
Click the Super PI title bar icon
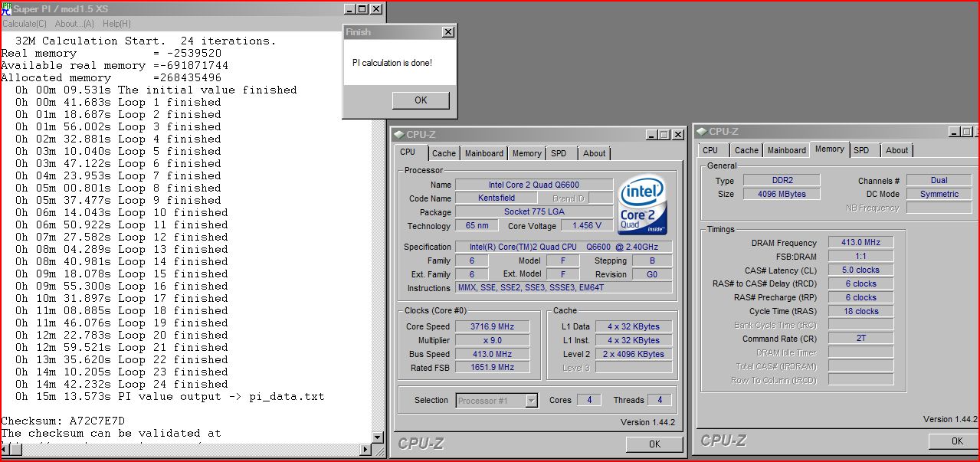6,9
